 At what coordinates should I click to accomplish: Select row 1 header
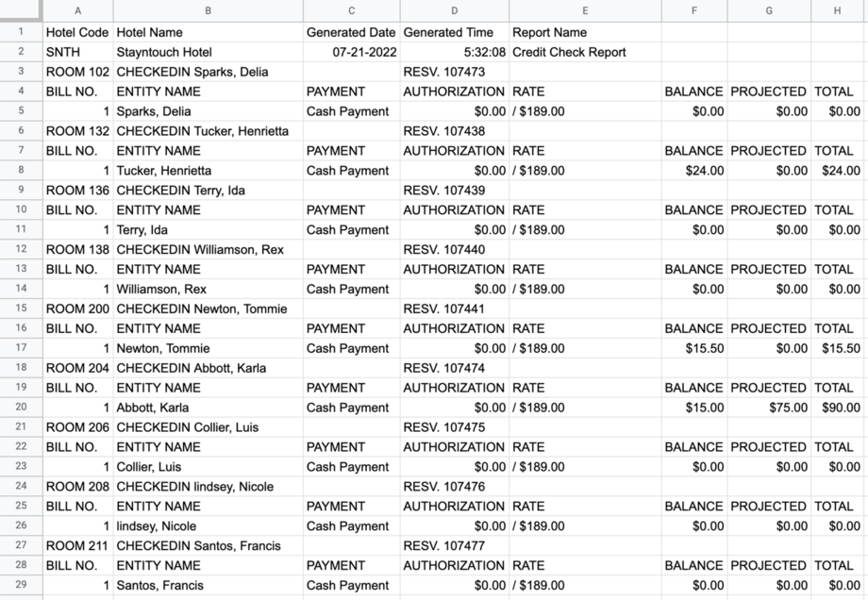pos(21,32)
